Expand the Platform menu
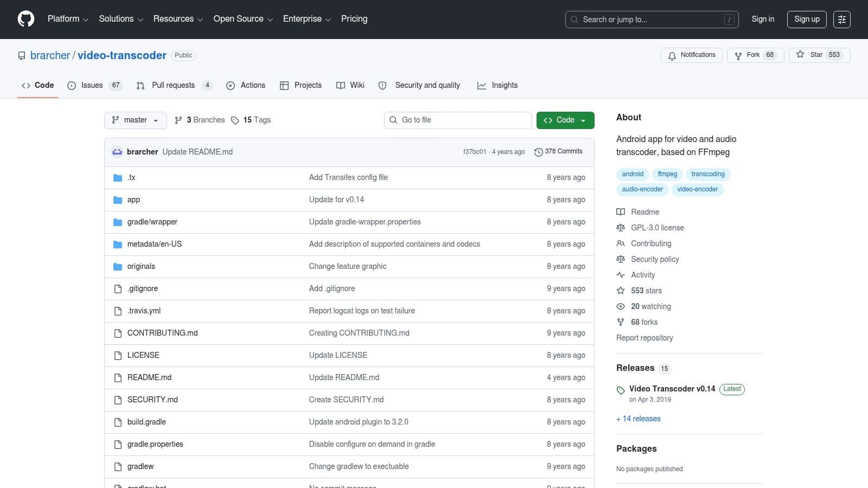868x488 pixels. coord(68,19)
